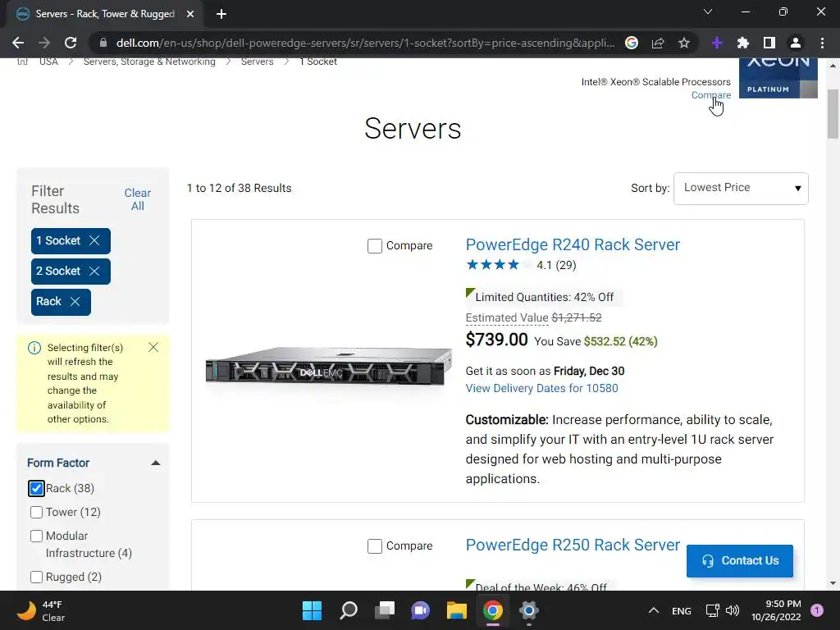Click the Google icon in address bar
Viewport: 840px width, 630px height.
(632, 43)
